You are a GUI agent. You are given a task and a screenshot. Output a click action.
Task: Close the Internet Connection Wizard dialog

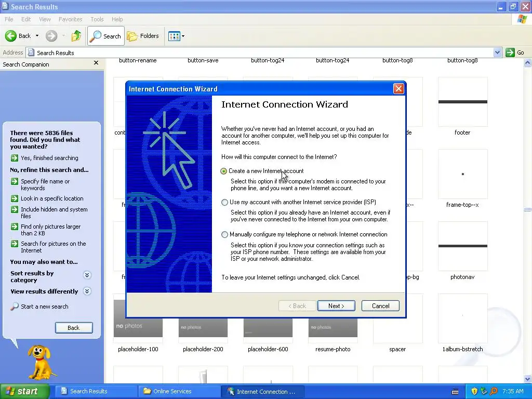click(x=398, y=89)
